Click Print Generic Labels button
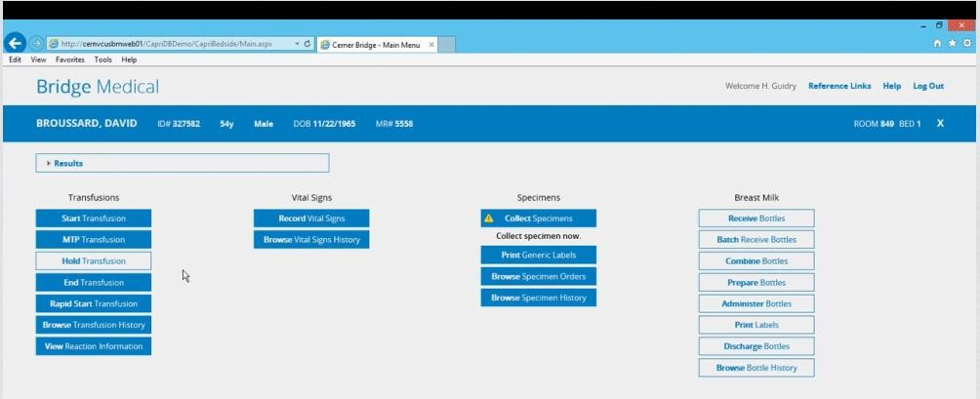980x399 pixels. pos(538,255)
